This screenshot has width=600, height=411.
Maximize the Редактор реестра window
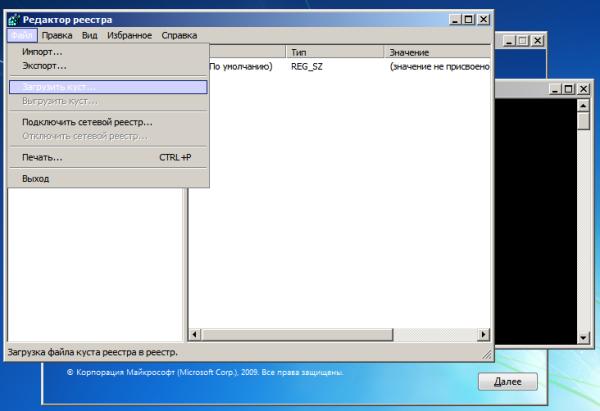click(469, 19)
